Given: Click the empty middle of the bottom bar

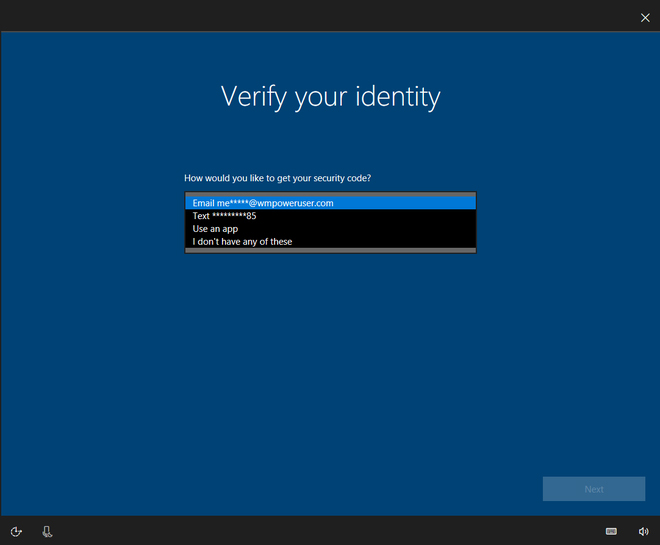Looking at the screenshot, I should 330,531.
